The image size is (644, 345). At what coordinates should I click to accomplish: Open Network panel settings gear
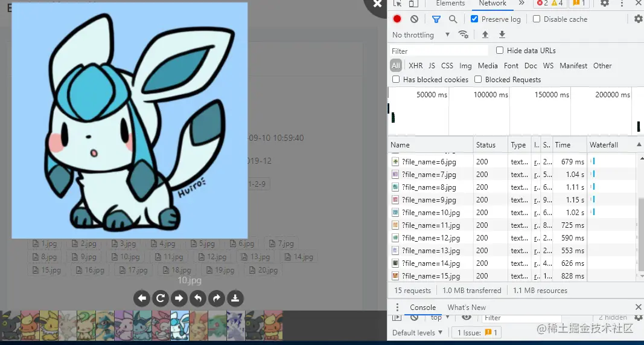pos(638,19)
